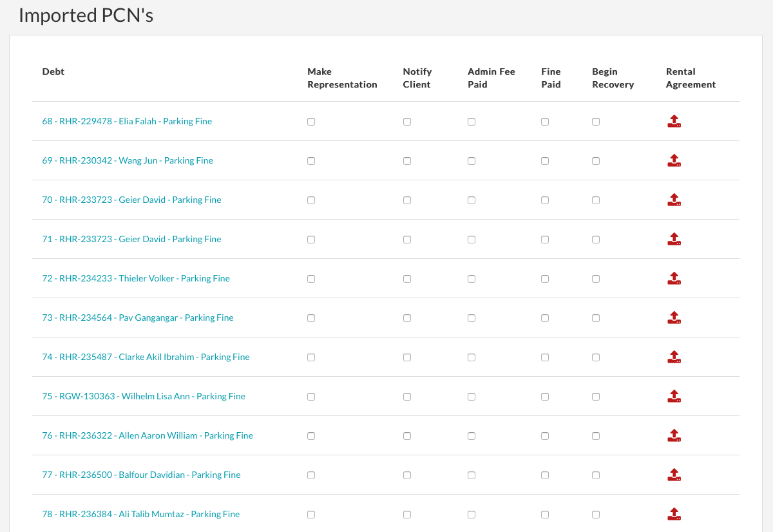The image size is (773, 532).
Task: Mark Admin Fee Paid for Thieler Volker
Action: (472, 279)
